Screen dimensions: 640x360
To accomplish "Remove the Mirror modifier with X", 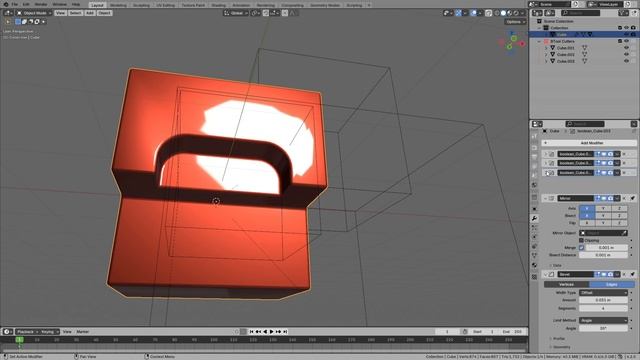I will (x=624, y=198).
